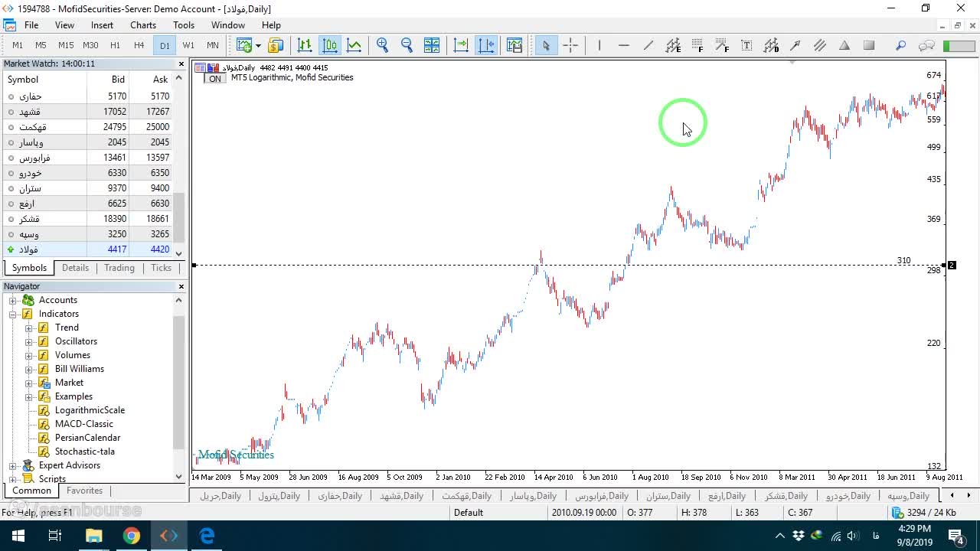Zoom out of the chart
The height and width of the screenshot is (551, 980).
click(x=407, y=45)
